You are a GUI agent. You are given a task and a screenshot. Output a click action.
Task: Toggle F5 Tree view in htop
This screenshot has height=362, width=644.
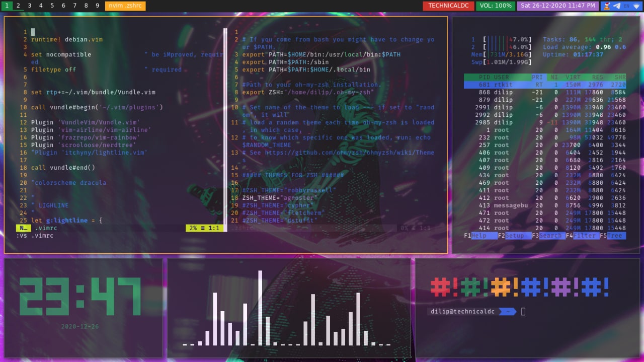(613, 236)
